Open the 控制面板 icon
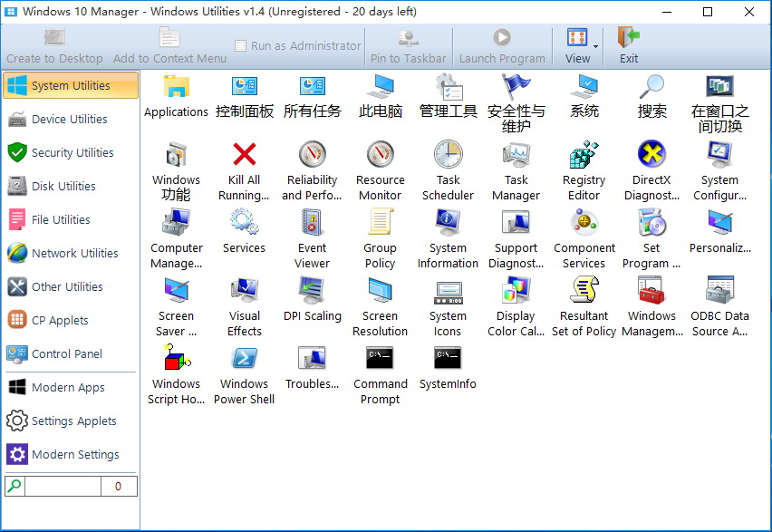The image size is (772, 532). pos(245,86)
